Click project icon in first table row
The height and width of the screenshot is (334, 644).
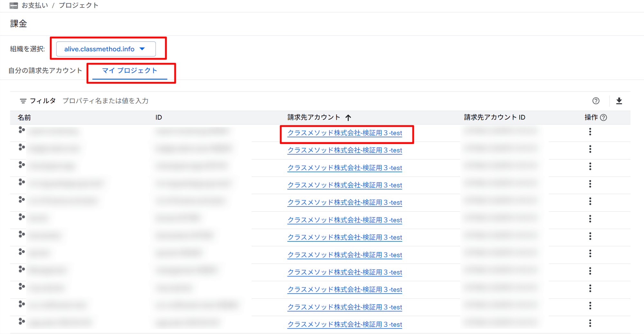click(x=22, y=130)
